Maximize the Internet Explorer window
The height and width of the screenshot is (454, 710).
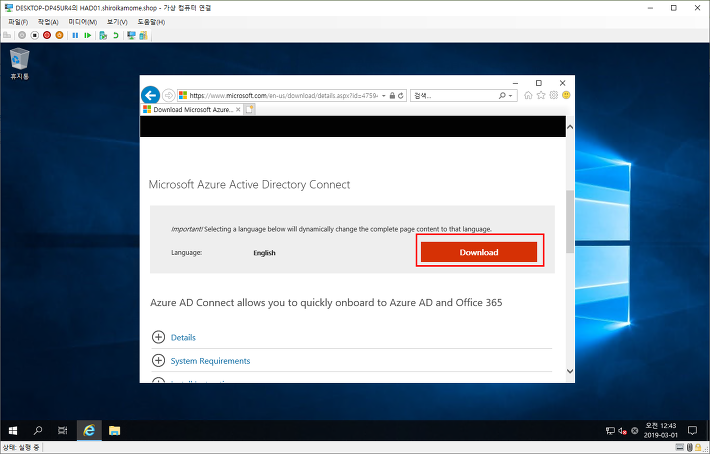click(x=538, y=83)
